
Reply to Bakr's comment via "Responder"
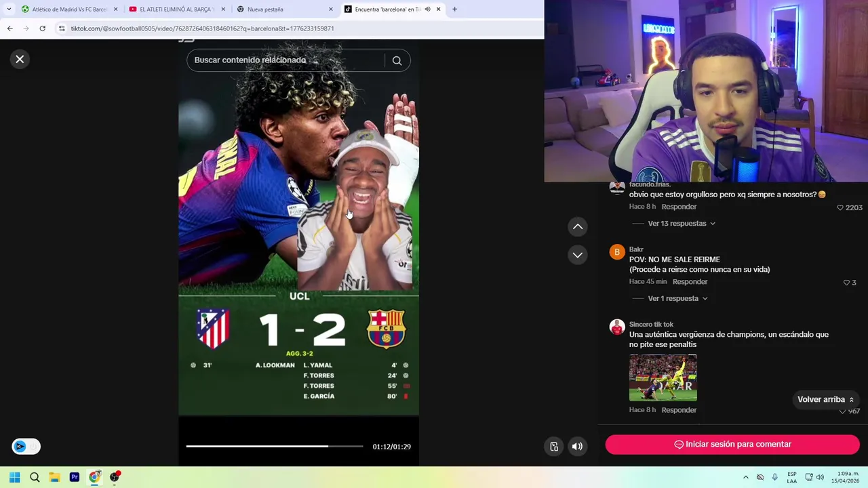[690, 282]
